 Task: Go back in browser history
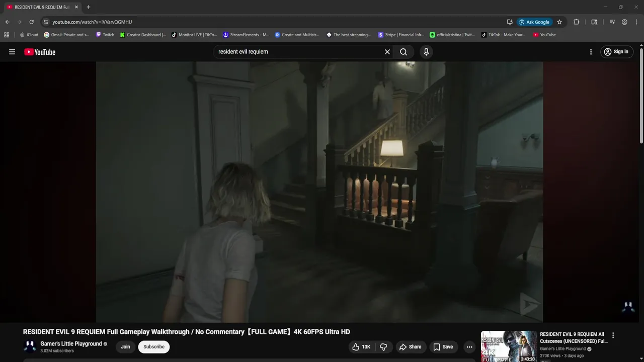tap(7, 22)
